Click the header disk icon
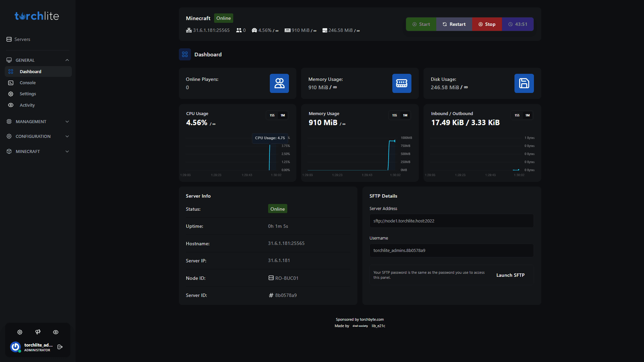The width and height of the screenshot is (644, 362). [325, 30]
